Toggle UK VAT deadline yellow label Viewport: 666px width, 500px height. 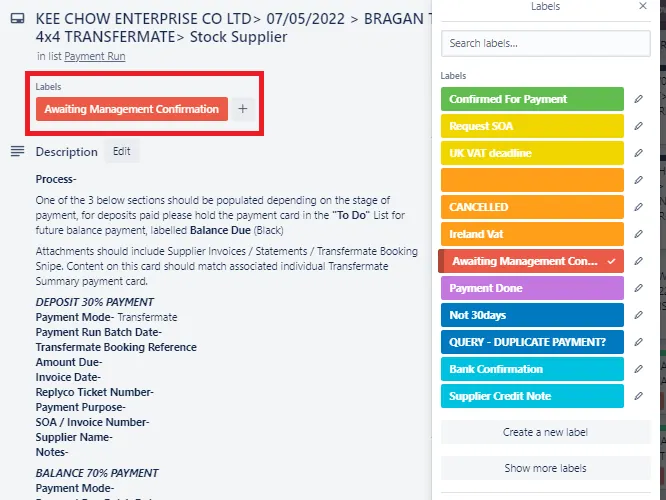(532, 153)
